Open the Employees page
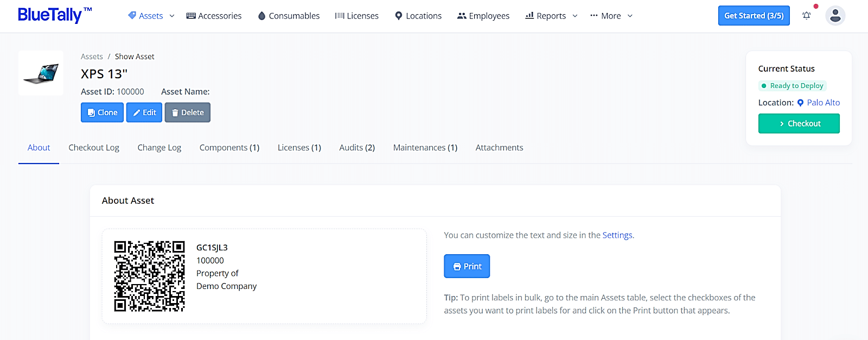 click(483, 16)
